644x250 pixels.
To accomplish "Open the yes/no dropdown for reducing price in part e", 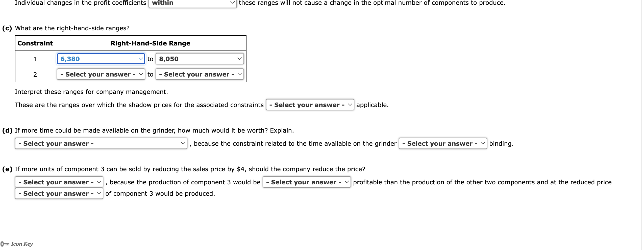I will (x=59, y=182).
